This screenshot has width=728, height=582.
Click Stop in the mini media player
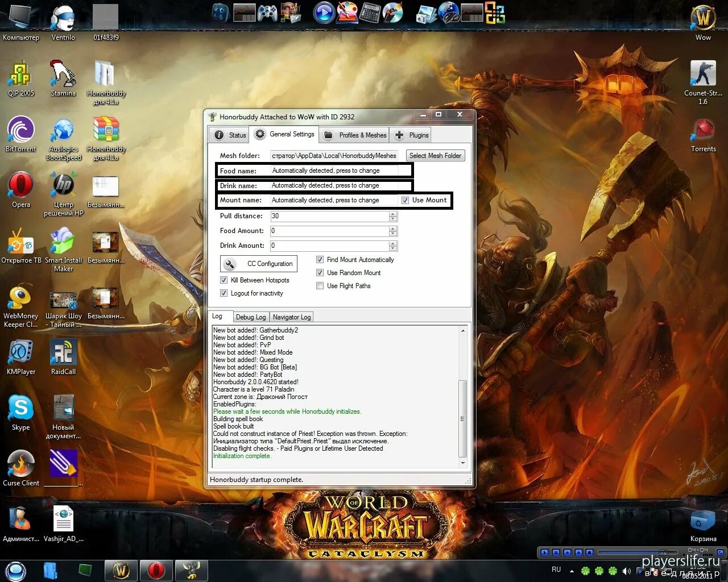click(x=589, y=552)
